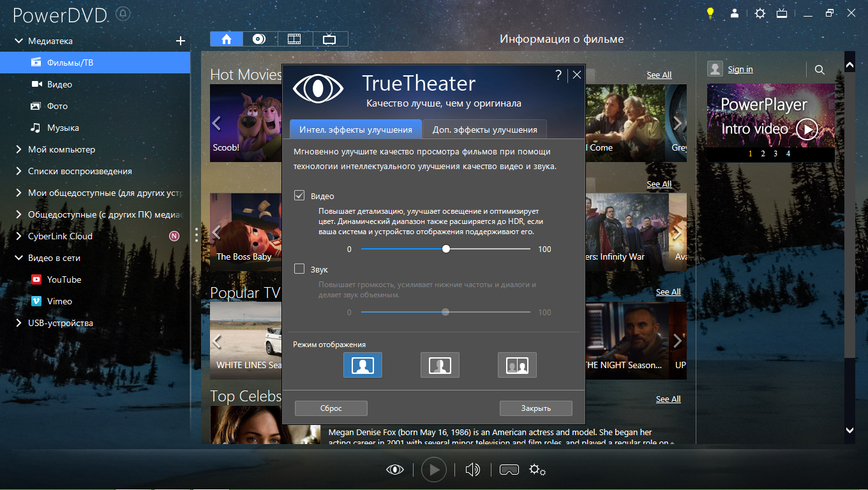
Task: Switch to Доп. эффекты улучшения tab
Action: 484,130
